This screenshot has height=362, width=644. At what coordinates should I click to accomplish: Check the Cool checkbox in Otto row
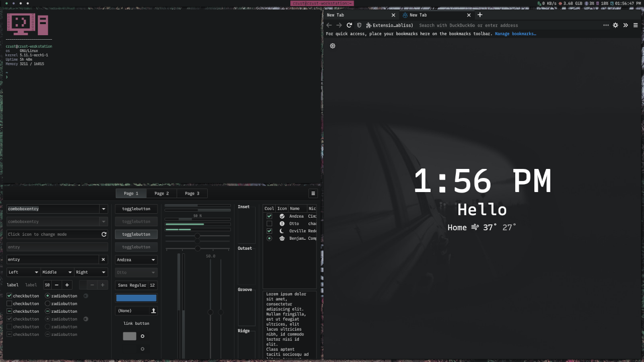(269, 224)
